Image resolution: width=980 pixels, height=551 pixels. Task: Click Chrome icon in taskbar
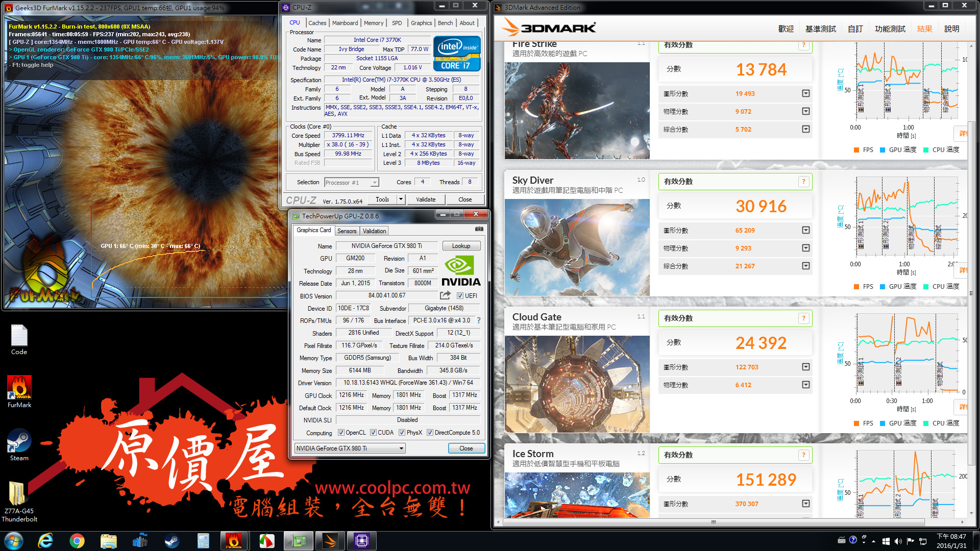pyautogui.click(x=77, y=541)
